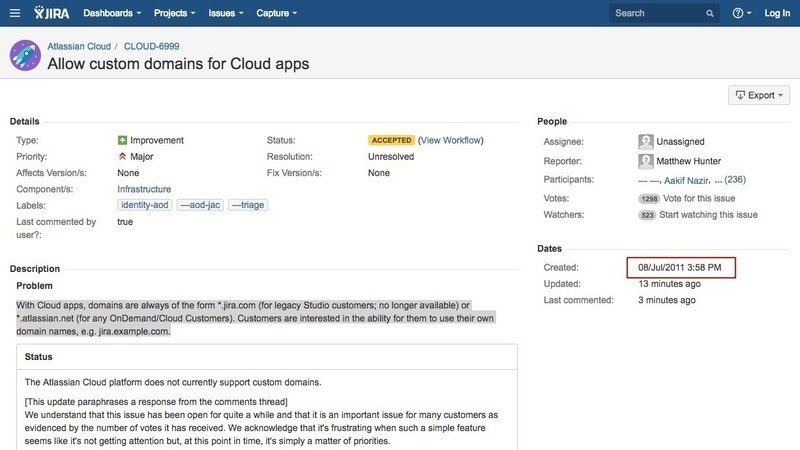Click the Log In link
Image resolution: width=800 pixels, height=450 pixels.
(x=777, y=14)
